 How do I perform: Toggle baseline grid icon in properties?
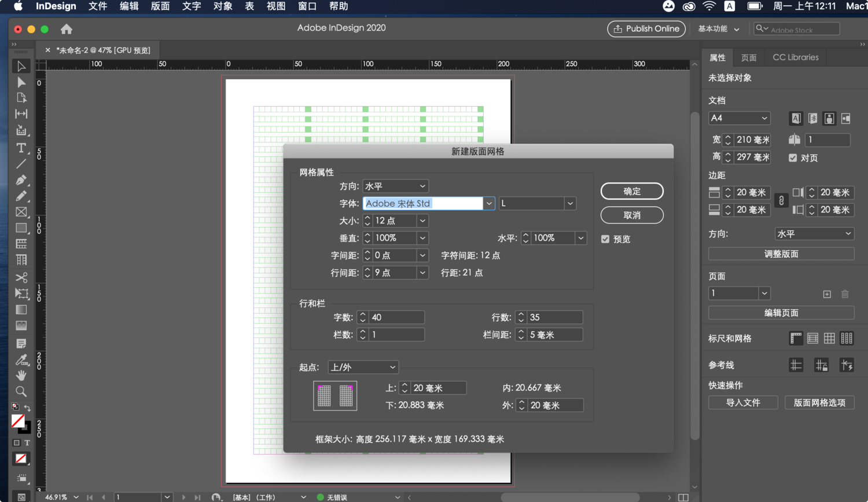point(813,338)
